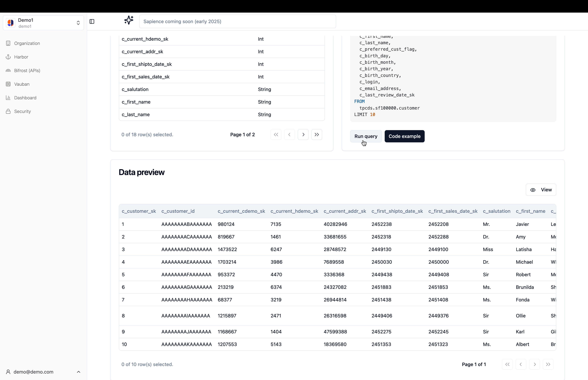
Task: Click the c_first_name preview column header
Action: [530, 211]
